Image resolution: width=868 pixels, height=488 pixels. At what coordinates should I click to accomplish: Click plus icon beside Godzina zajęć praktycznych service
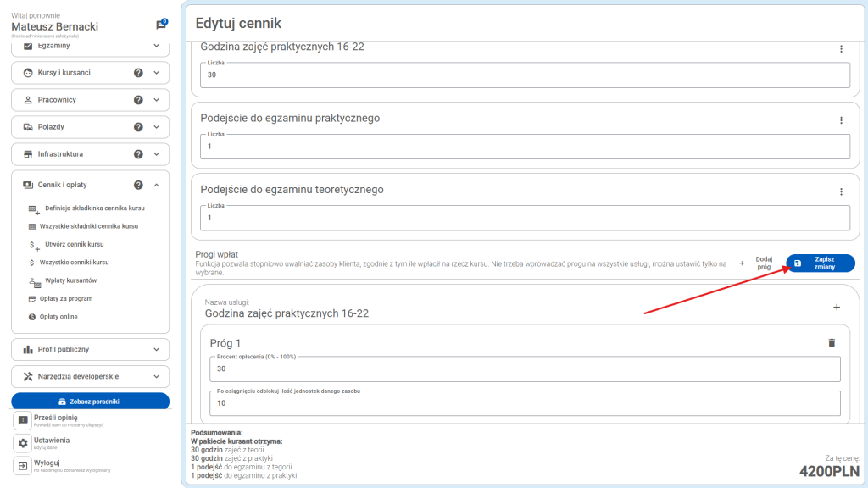point(837,307)
